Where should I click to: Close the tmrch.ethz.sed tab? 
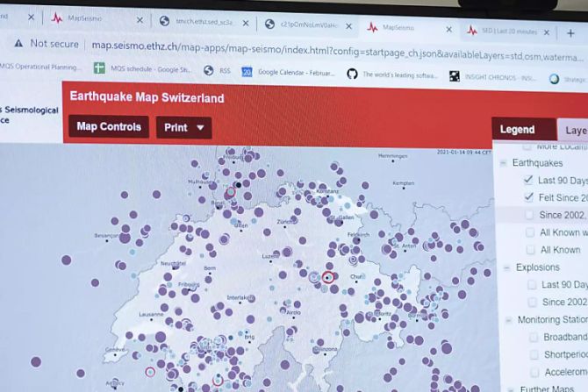point(246,23)
